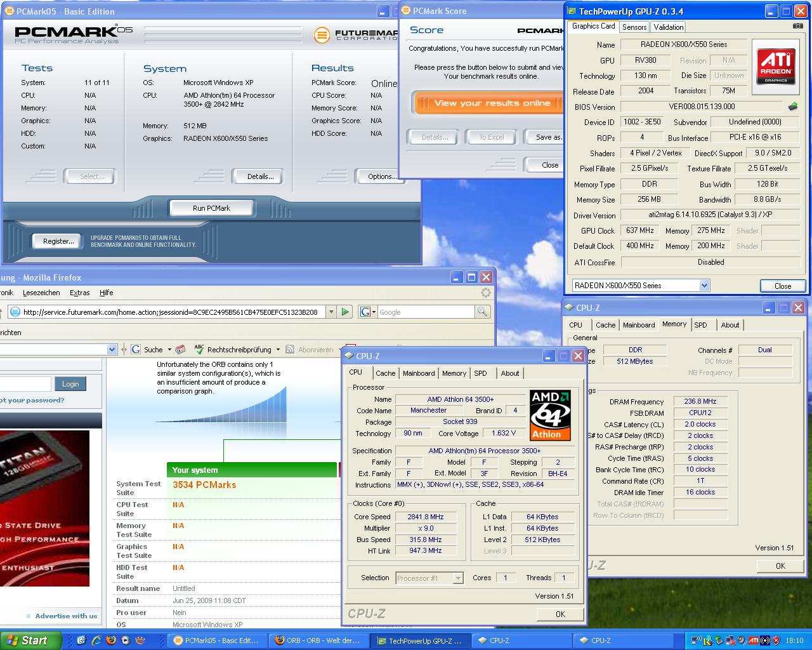This screenshot has width=812, height=650.
Task: Click the BIOS save chip icon in GPU-Z
Action: click(792, 107)
